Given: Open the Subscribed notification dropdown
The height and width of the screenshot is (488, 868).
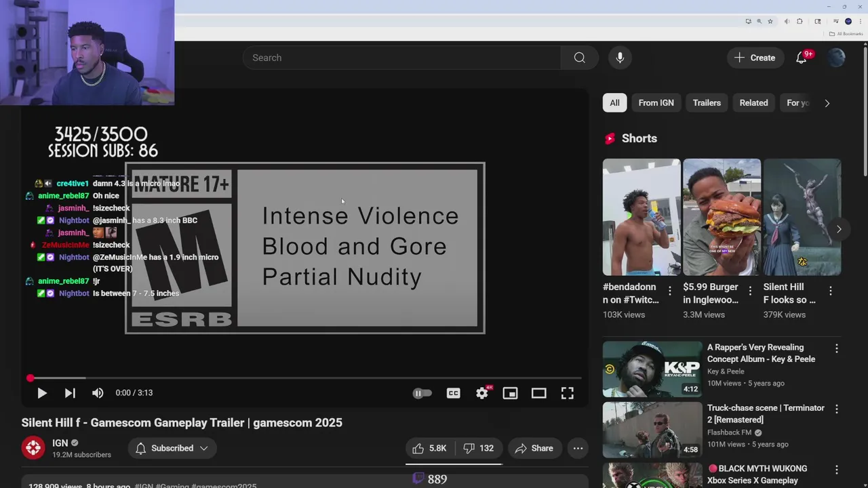Looking at the screenshot, I should (172, 448).
